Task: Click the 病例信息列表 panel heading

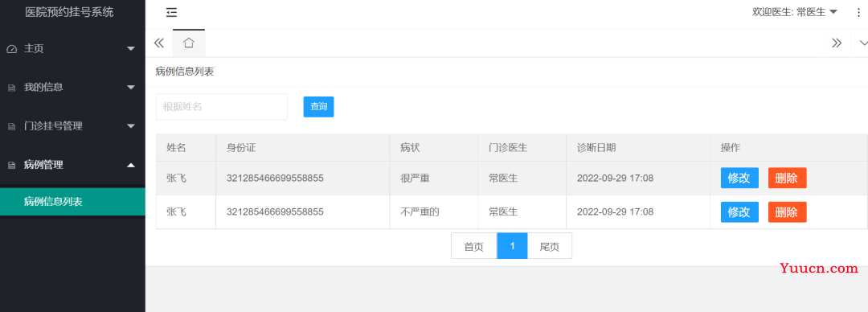Action: (185, 72)
